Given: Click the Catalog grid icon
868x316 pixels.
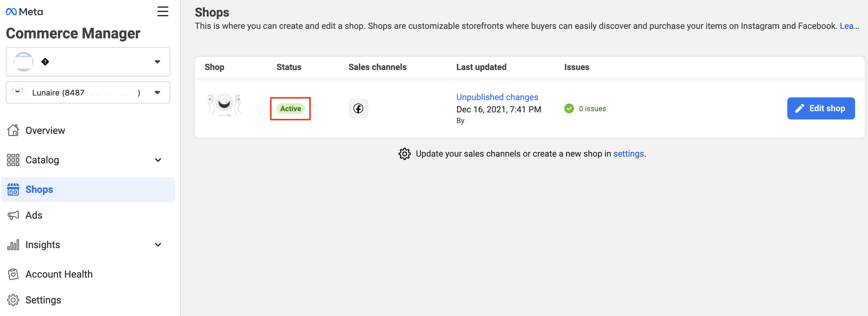Looking at the screenshot, I should coord(13,160).
